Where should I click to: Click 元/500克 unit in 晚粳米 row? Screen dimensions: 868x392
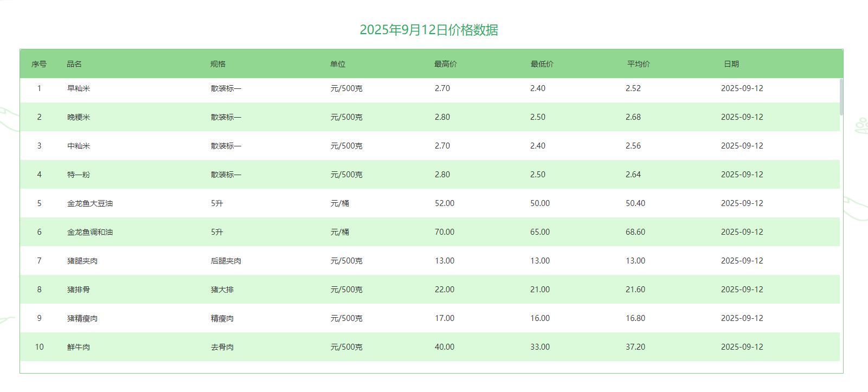[346, 117]
